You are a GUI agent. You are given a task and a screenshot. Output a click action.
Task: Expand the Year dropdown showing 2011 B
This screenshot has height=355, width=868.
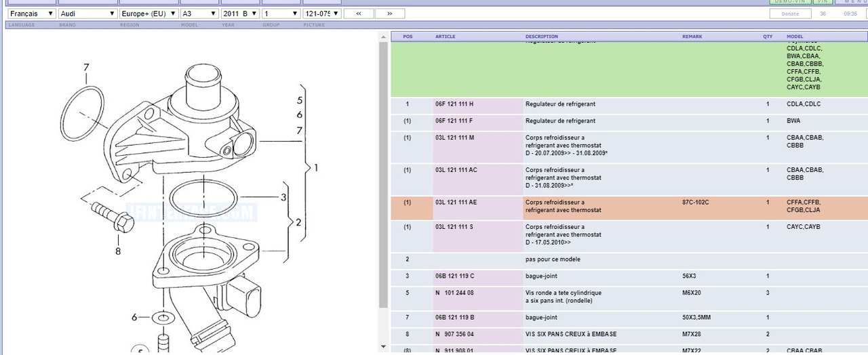click(240, 14)
